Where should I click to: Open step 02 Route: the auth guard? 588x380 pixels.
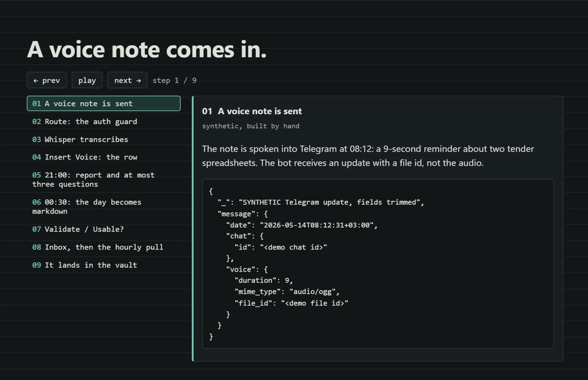(103, 122)
